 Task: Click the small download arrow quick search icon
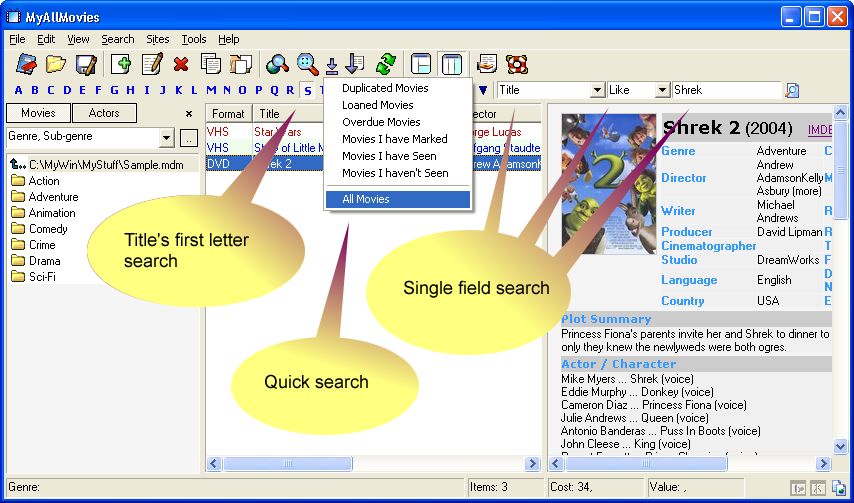coord(332,66)
